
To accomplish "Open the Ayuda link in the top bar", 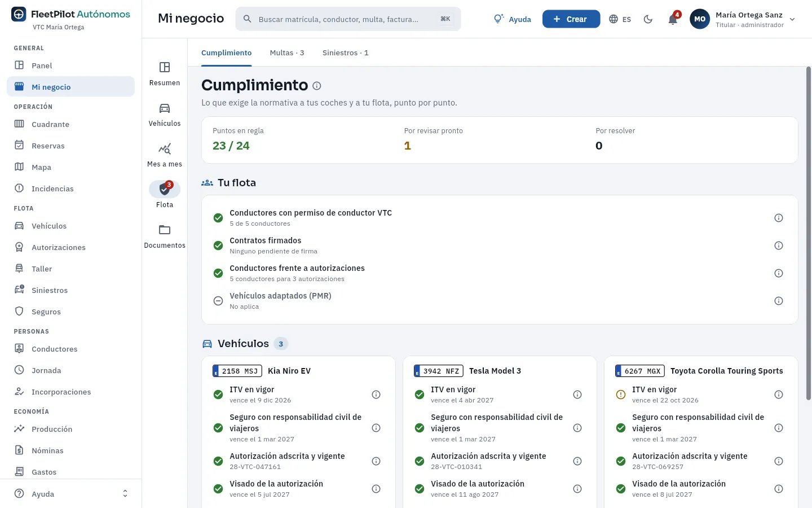I will [513, 19].
